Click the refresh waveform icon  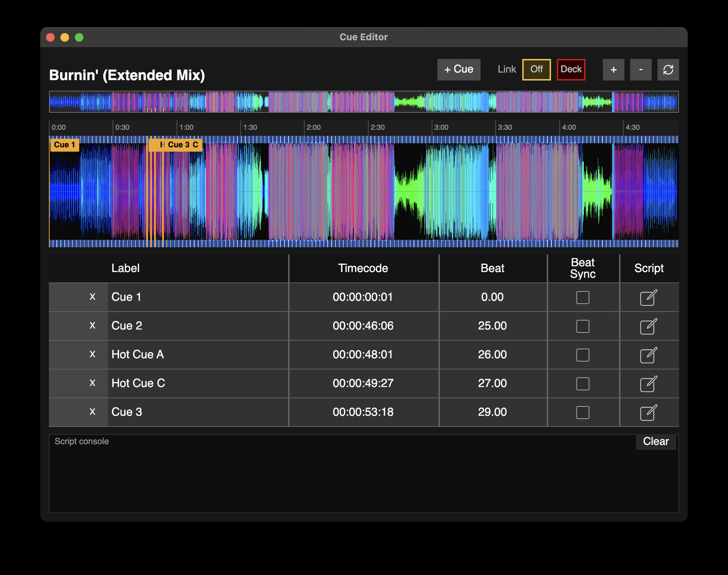[x=668, y=70]
